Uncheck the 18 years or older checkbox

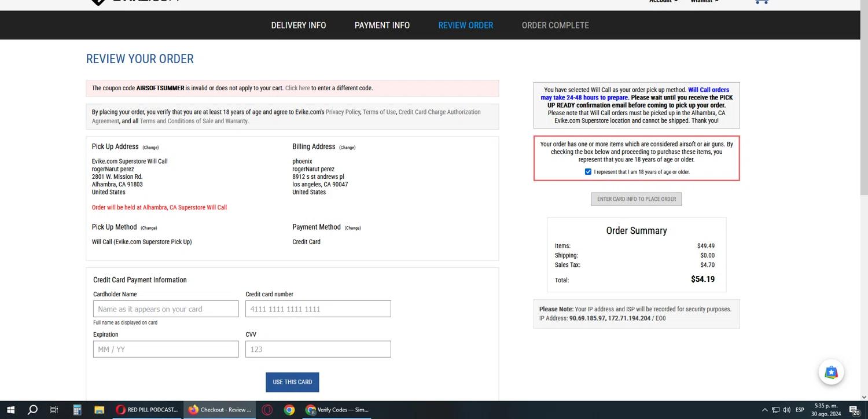(588, 172)
